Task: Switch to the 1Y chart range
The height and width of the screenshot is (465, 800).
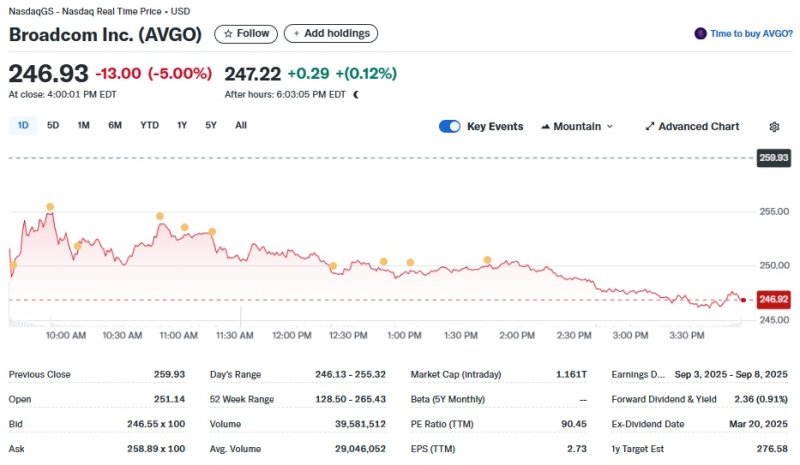Action: click(182, 125)
